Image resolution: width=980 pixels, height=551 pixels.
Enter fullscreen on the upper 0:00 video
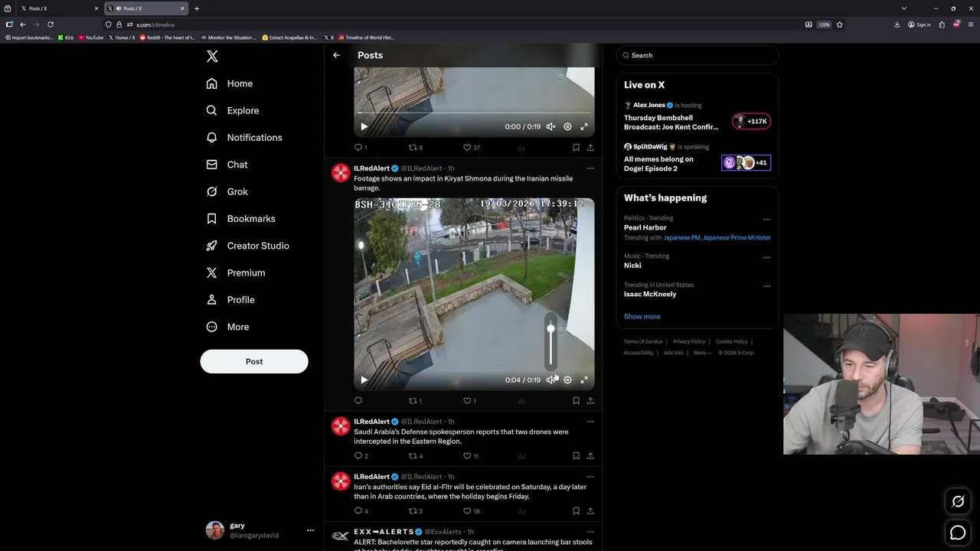point(584,126)
